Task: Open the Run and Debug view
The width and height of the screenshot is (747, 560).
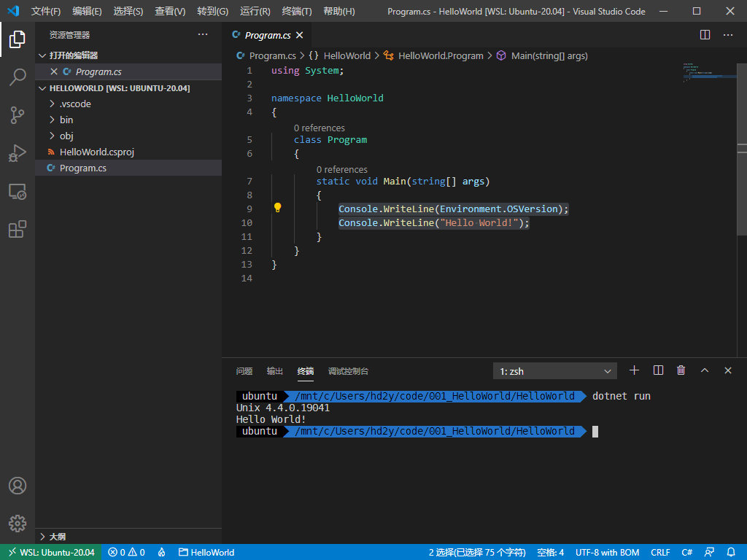Action: pyautogui.click(x=18, y=153)
